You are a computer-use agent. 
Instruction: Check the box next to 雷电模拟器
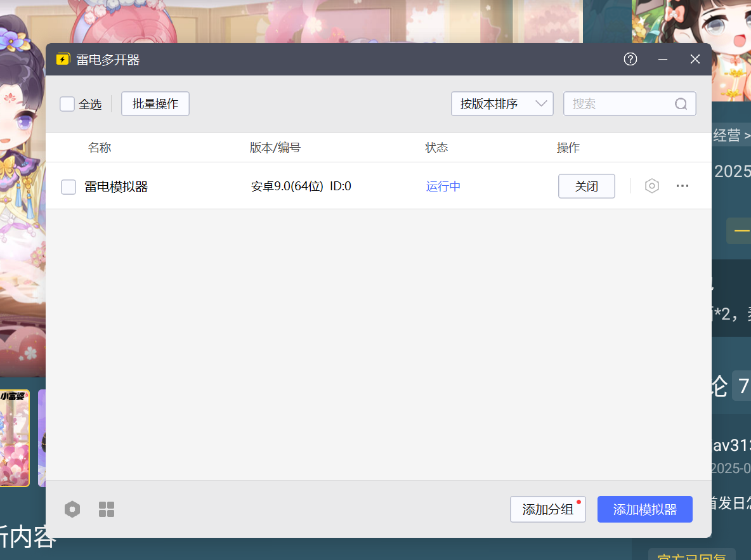click(69, 187)
